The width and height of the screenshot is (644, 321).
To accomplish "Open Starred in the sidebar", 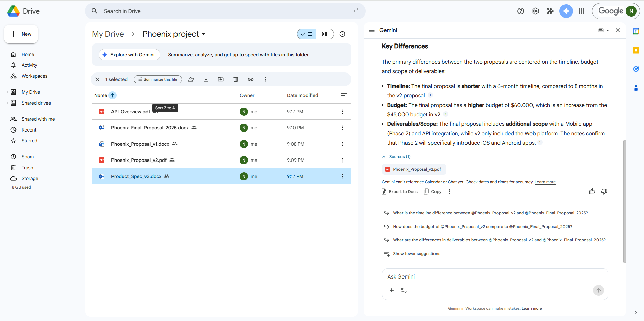I will pos(29,141).
